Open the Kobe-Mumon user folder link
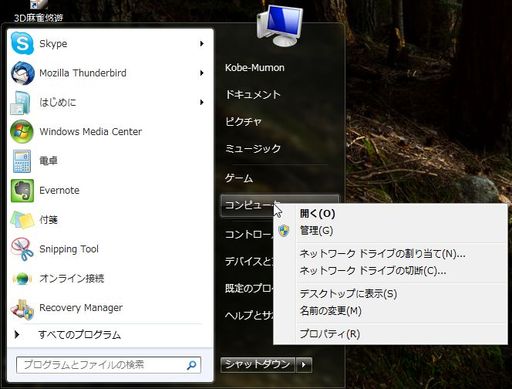 pos(255,68)
